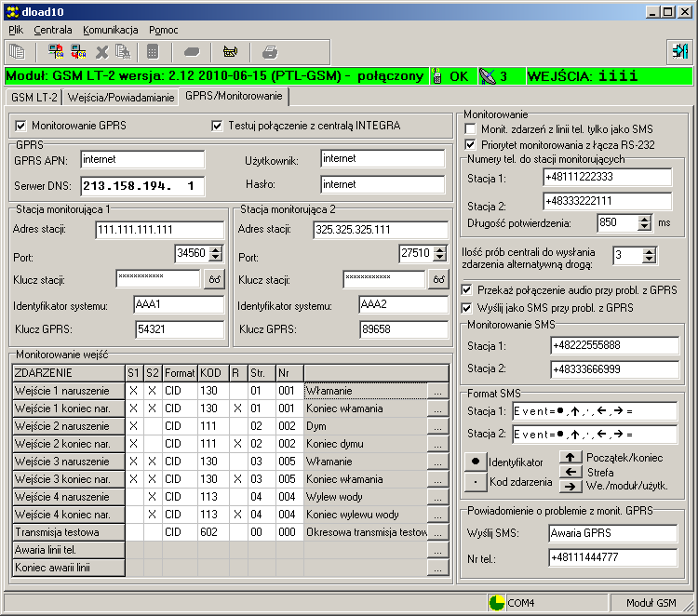Click the mobile phone status icon near OK
The height and width of the screenshot is (616, 698).
pos(437,76)
